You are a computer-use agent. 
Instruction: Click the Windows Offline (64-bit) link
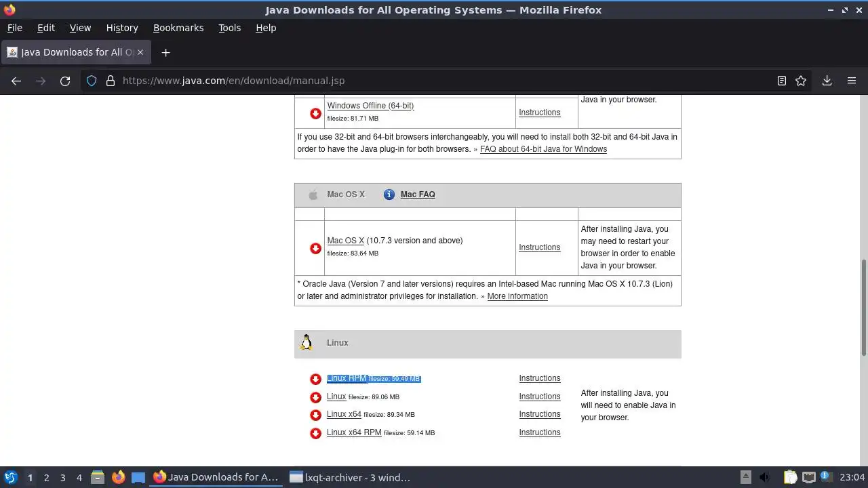370,106
